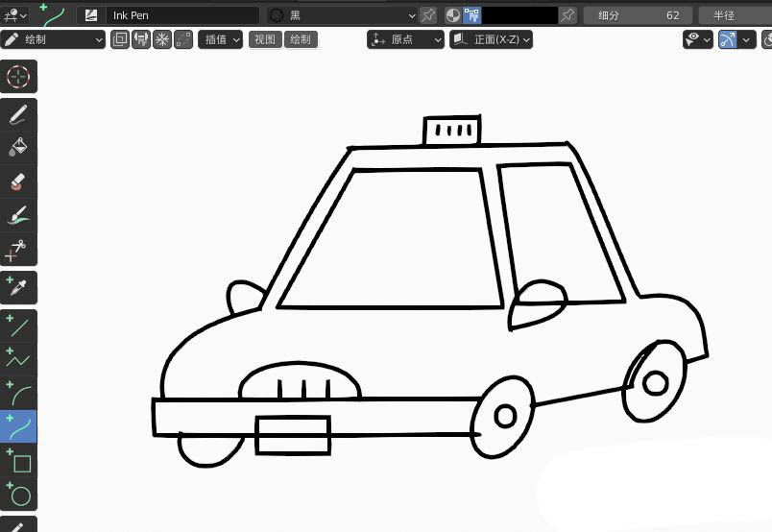Switch to material color mode
This screenshot has width=772, height=532.
(453, 15)
